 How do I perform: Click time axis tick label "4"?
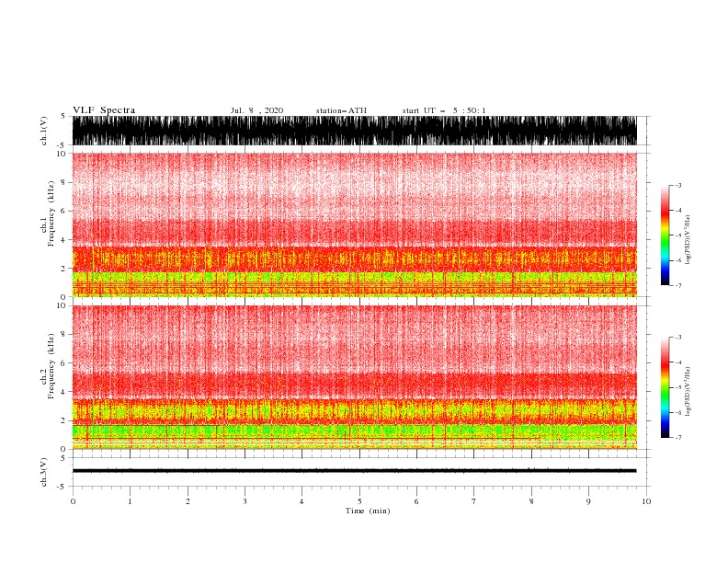pyautogui.click(x=301, y=501)
